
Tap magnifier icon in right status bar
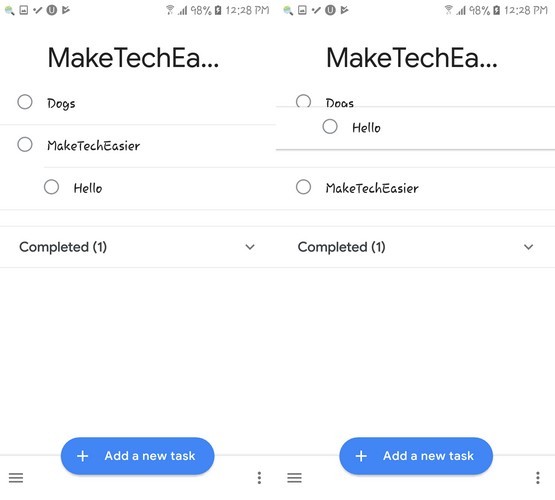point(288,10)
